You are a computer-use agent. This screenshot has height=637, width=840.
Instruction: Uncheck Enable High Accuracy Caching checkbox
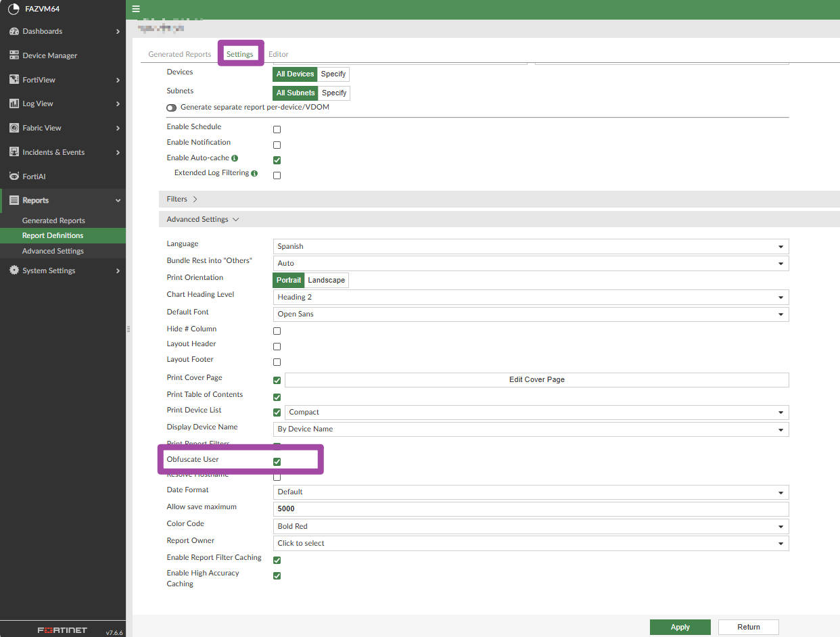tap(277, 575)
